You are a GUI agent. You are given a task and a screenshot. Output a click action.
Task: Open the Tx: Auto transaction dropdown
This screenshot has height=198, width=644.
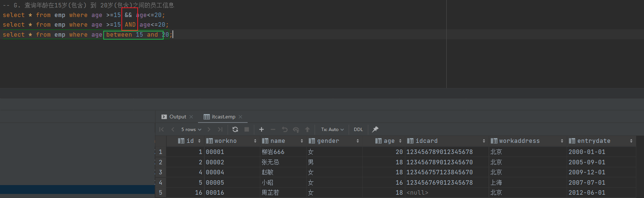pyautogui.click(x=332, y=130)
